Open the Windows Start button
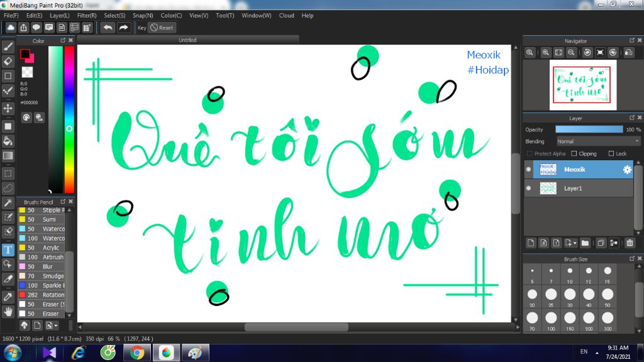 click(13, 353)
